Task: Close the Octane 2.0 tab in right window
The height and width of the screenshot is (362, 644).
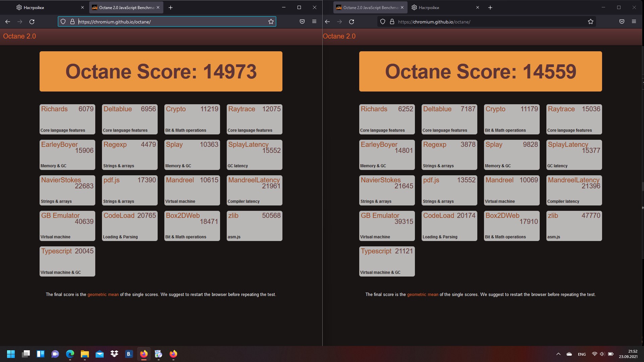Action: (x=402, y=7)
